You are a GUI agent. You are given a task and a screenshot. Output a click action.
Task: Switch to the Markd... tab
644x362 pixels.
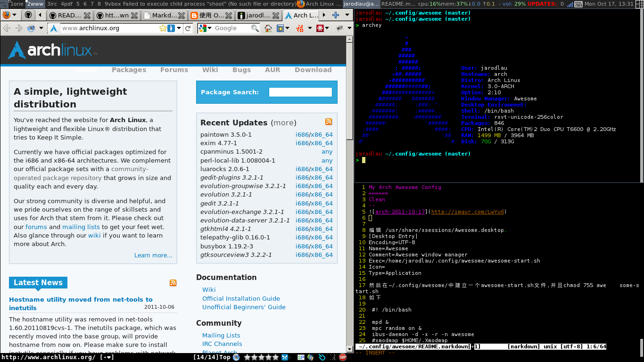[165, 15]
